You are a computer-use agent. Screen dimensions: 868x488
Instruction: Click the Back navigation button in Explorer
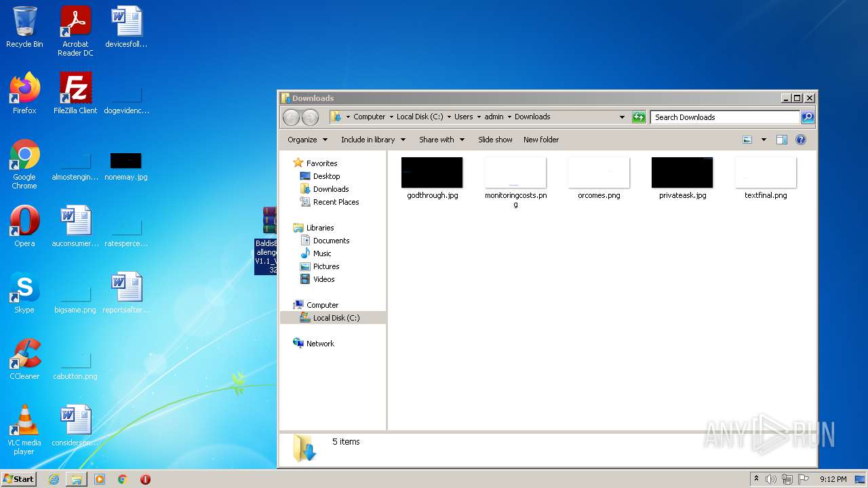(x=291, y=117)
